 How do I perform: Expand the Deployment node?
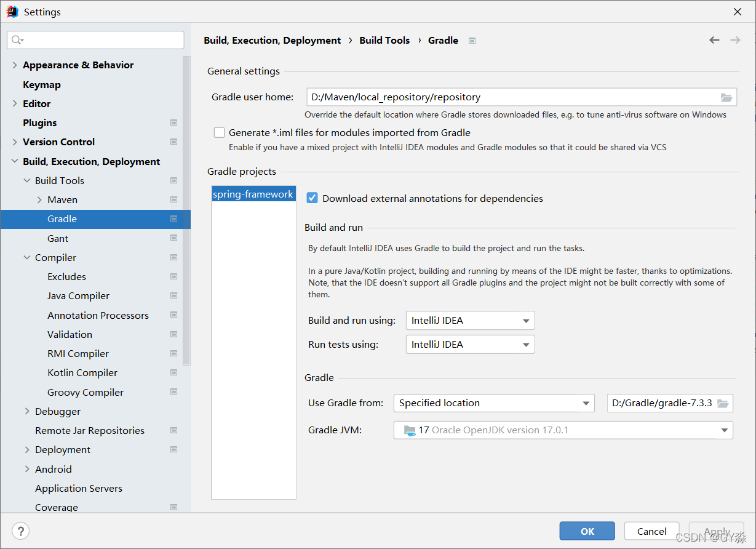pos(27,450)
